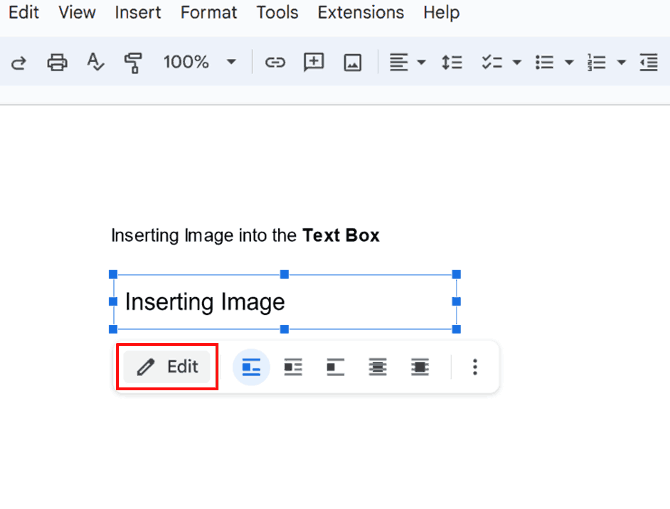Open line and paragraph spacing
Viewport: 670px width, 509px height.
pyautogui.click(x=452, y=62)
